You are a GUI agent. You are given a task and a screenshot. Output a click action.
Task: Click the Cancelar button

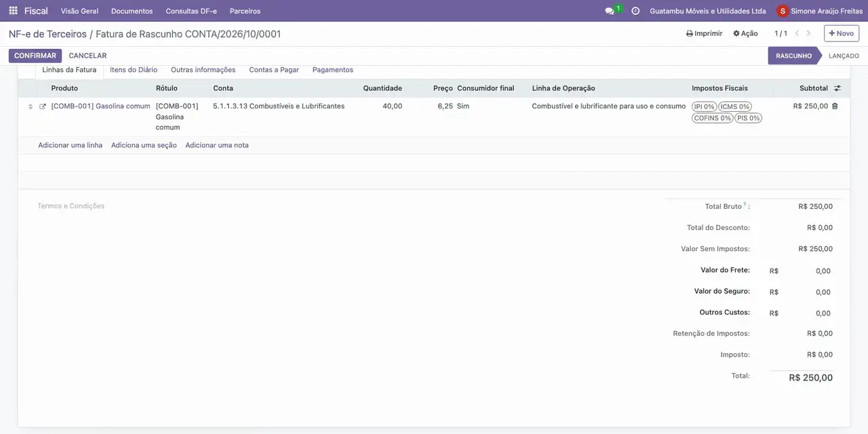click(87, 56)
